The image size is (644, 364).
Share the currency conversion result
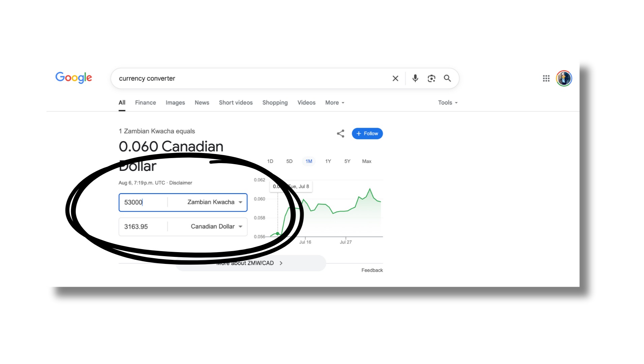[340, 133]
